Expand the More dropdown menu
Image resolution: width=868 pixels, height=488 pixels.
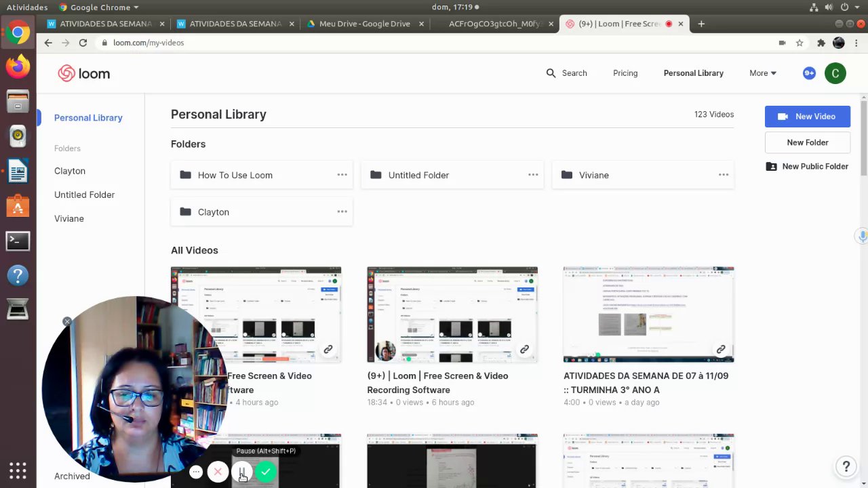(x=763, y=73)
